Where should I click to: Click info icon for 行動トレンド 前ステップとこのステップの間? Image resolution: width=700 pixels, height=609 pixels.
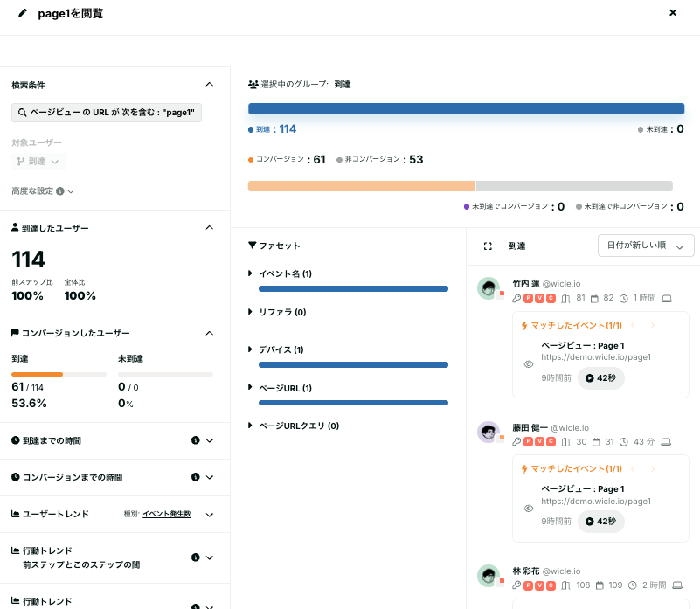tap(196, 557)
